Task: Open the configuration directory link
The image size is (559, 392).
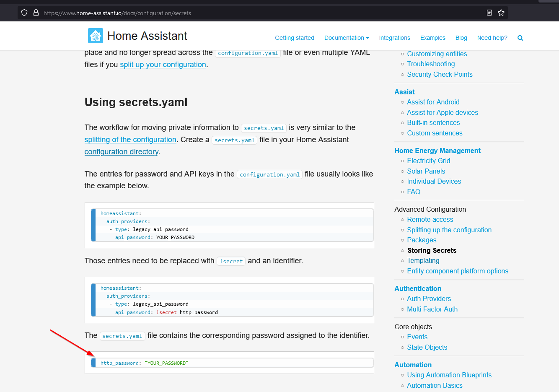Action: click(122, 151)
